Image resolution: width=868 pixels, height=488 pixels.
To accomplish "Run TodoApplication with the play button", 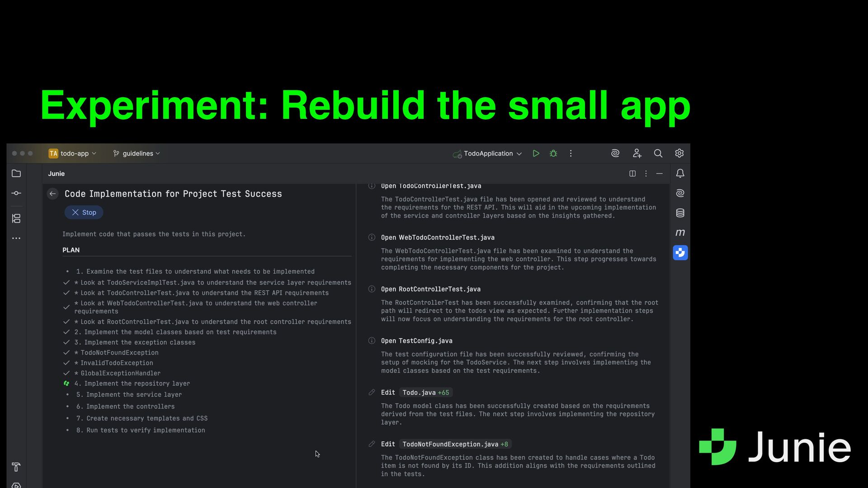I will pos(536,154).
